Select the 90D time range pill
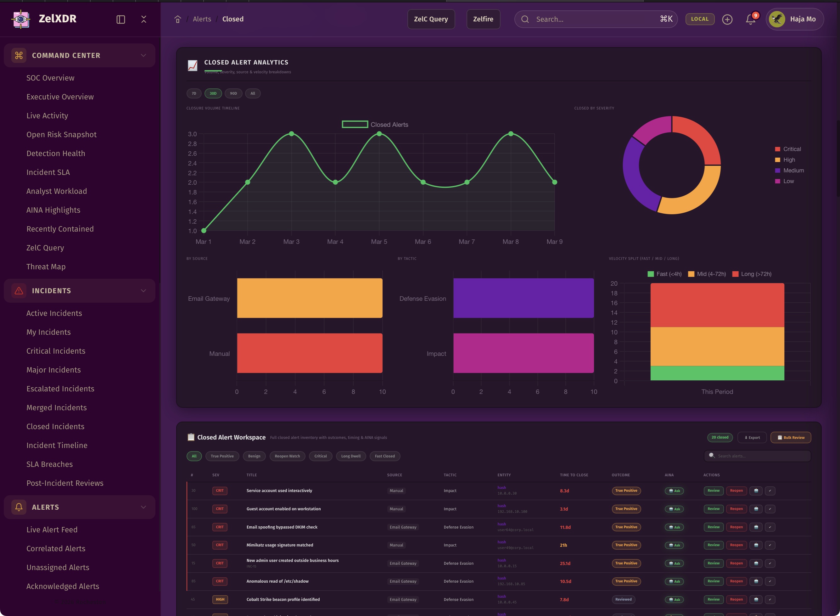This screenshot has width=840, height=616. [233, 93]
